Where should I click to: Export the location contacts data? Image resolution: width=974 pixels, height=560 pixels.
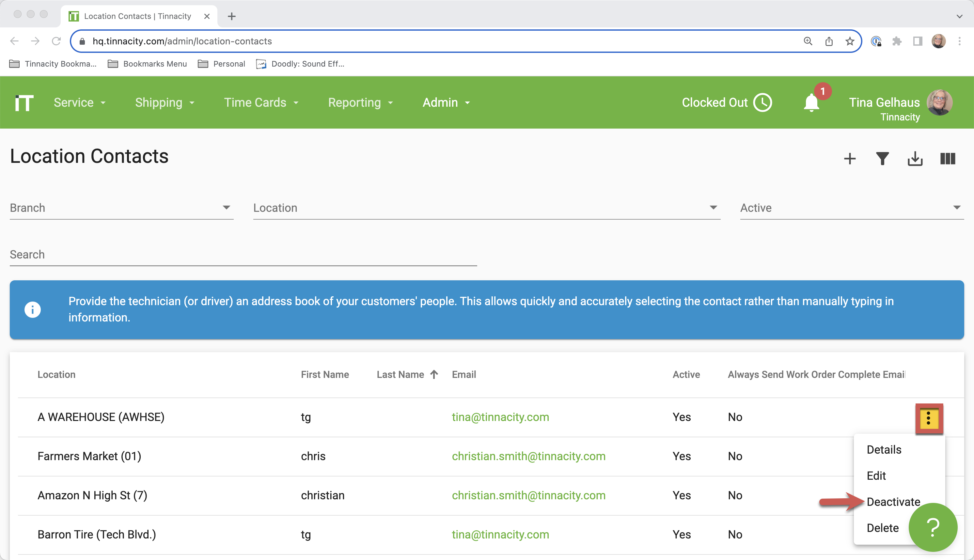(915, 159)
